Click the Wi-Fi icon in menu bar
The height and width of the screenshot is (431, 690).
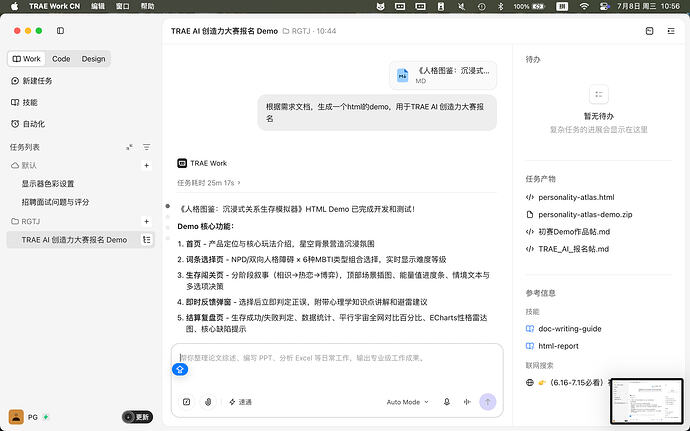click(584, 6)
